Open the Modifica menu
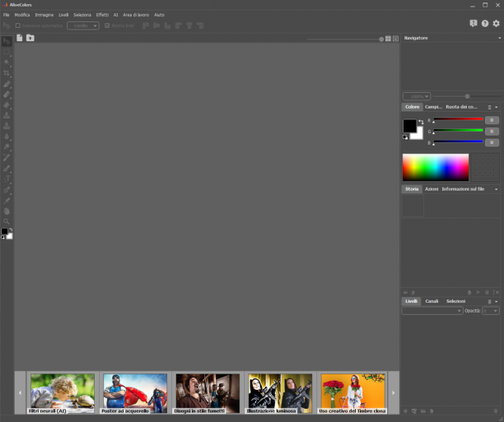Screen dimensions: 504x422 pos(22,15)
